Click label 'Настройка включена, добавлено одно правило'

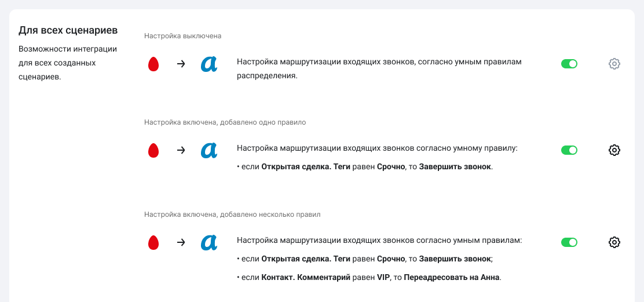pyautogui.click(x=225, y=122)
